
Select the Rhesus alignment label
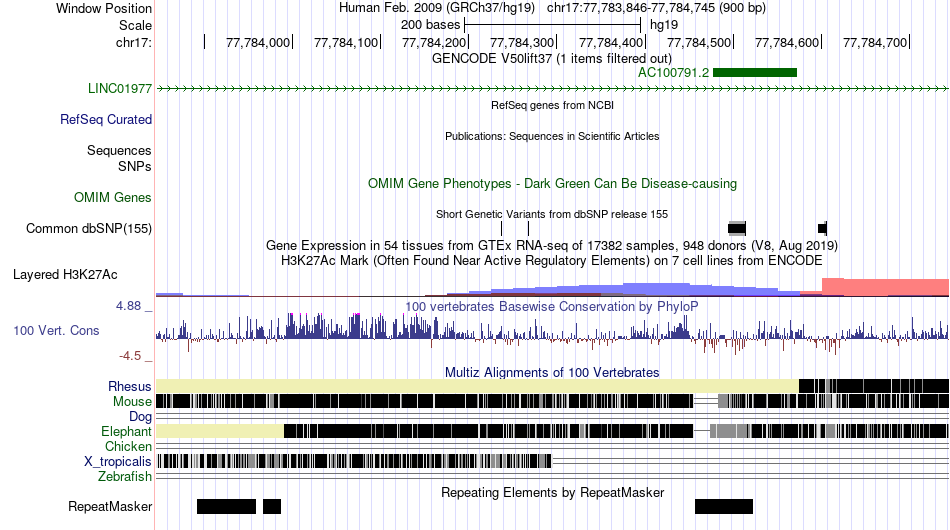tap(130, 386)
